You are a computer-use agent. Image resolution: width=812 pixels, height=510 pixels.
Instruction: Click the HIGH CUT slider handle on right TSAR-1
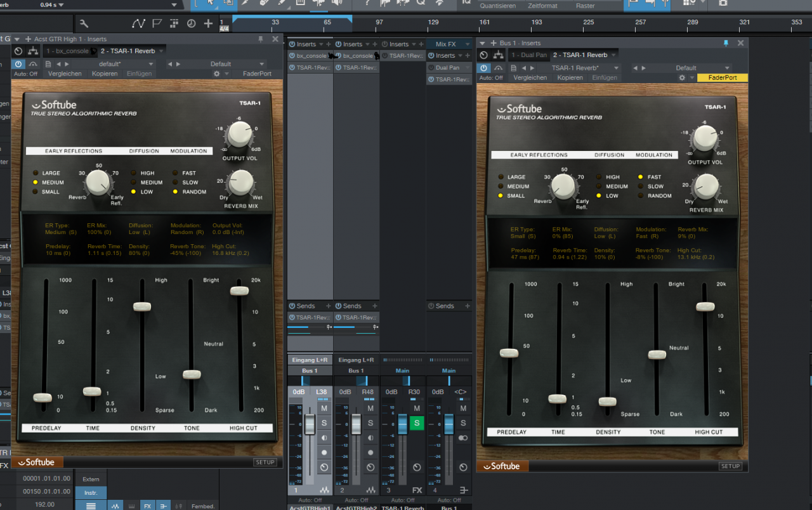(705, 306)
